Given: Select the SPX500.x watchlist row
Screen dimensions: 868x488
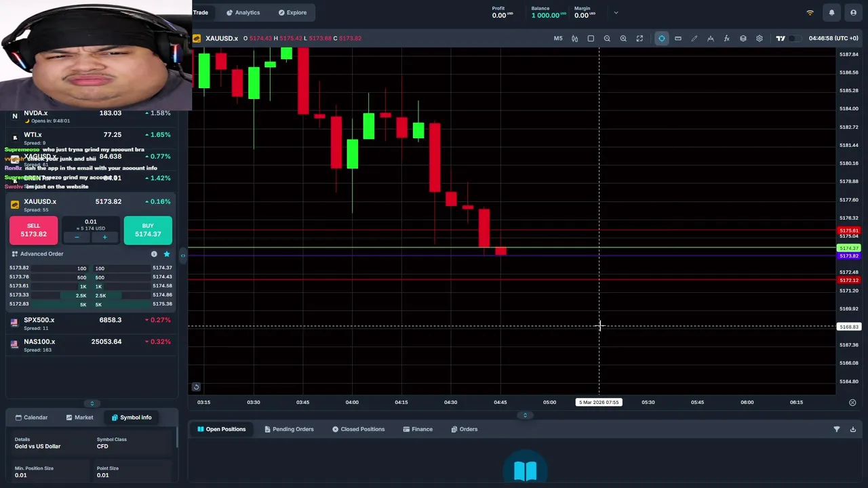Looking at the screenshot, I should 91,323.
